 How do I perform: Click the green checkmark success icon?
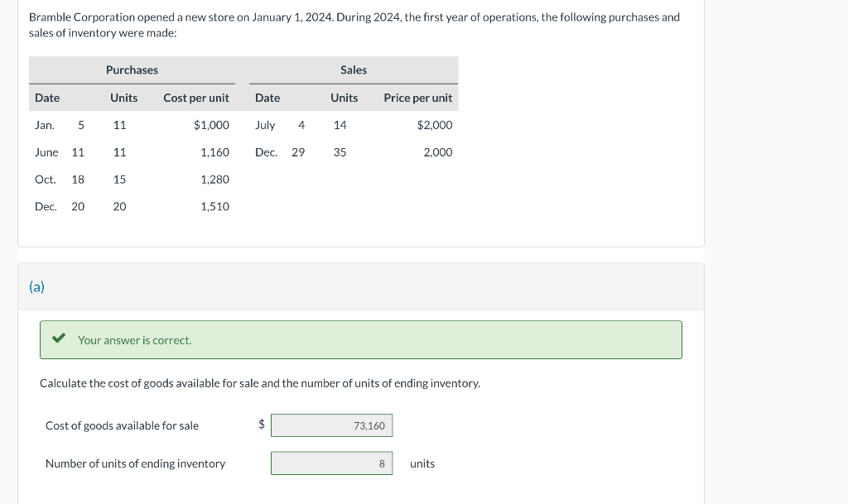pyautogui.click(x=57, y=338)
